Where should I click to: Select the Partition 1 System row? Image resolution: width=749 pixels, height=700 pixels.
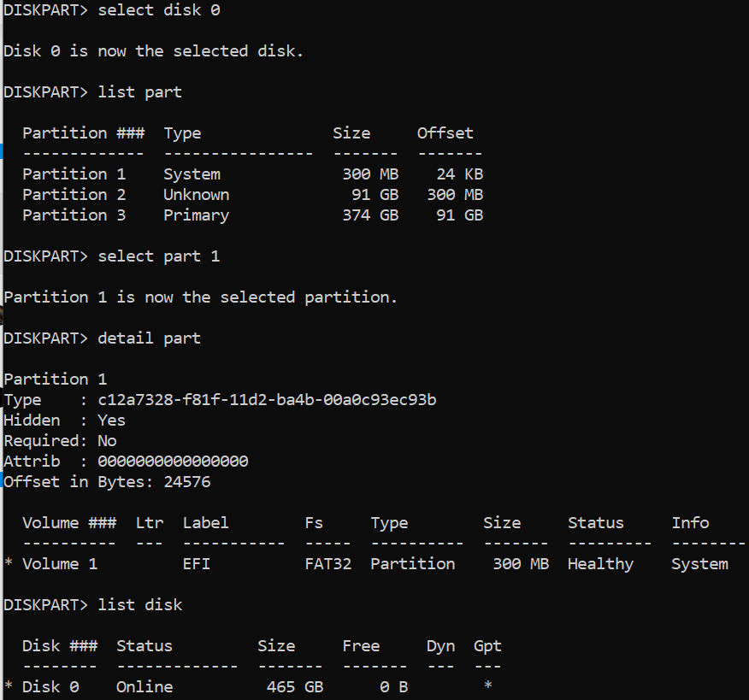(x=253, y=174)
